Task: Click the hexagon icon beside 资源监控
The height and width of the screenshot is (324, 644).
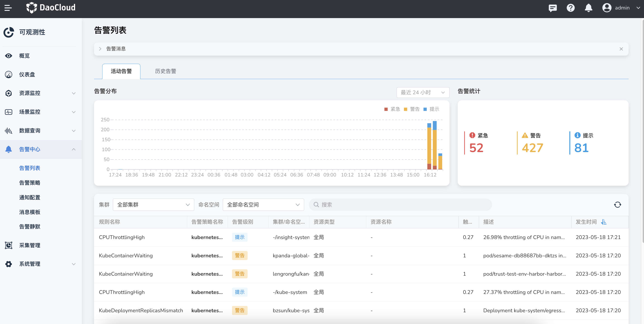Action: 9,93
